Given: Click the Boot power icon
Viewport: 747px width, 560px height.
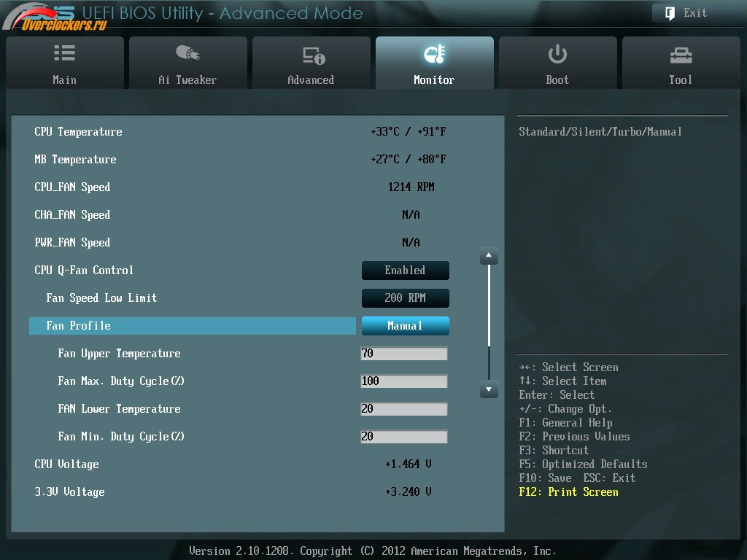Looking at the screenshot, I should 557,54.
